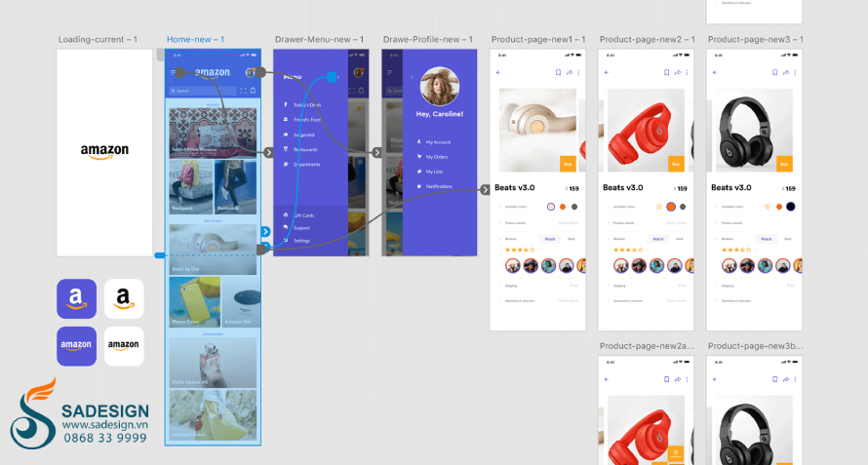Screen dimensions: 868x465
Task: Click back arrow on Product-page-new2a artboard
Action: (607, 379)
